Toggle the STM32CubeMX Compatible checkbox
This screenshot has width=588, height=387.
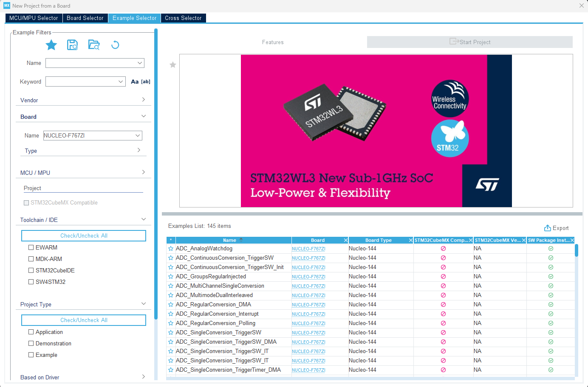(x=26, y=203)
